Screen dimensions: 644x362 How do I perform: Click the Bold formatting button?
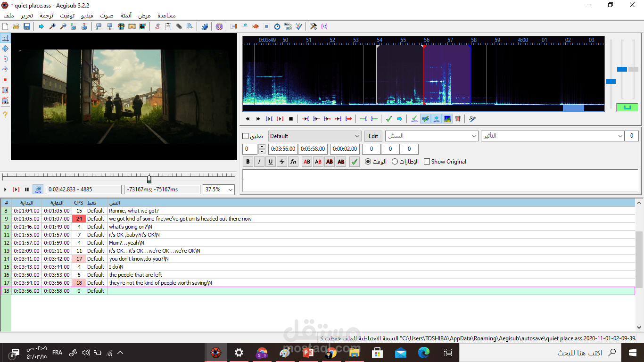(248, 162)
